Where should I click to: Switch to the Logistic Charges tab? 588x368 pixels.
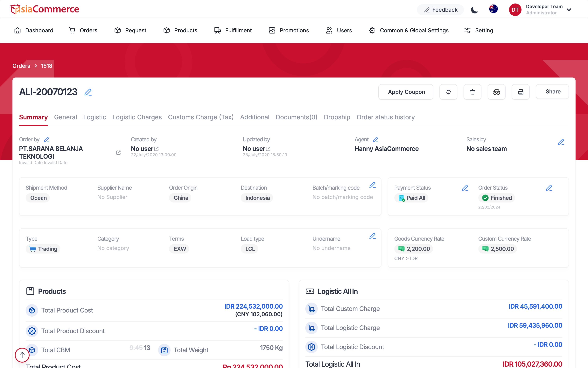click(x=137, y=117)
